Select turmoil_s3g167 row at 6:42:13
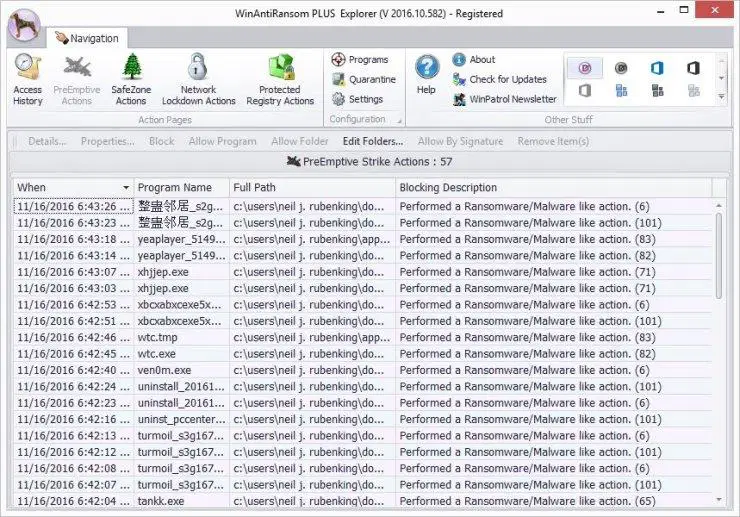 coord(362,436)
